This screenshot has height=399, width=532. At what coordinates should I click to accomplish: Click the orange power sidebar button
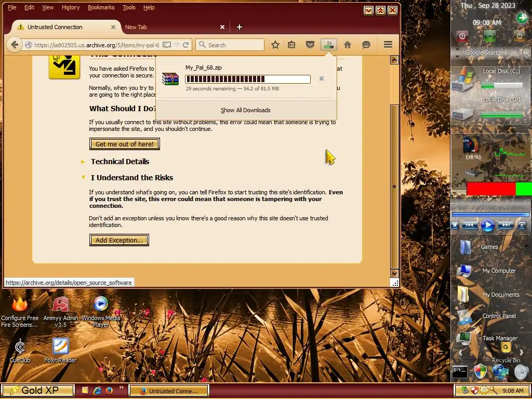tap(519, 36)
